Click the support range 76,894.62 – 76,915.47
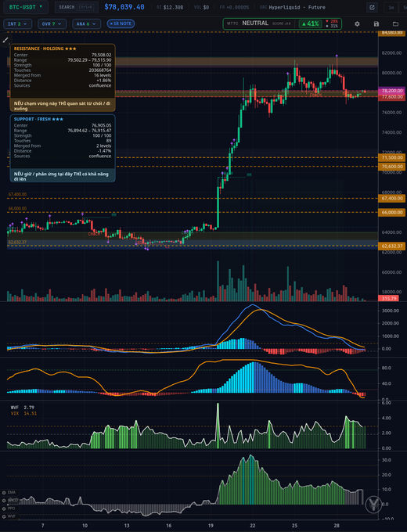Viewport: 407px width, 532px height. click(x=89, y=131)
